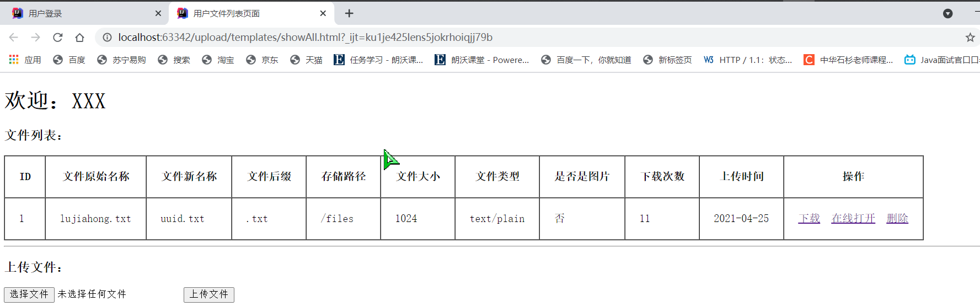Open the 新标签页 bookmark
980x306 pixels.
pos(667,60)
